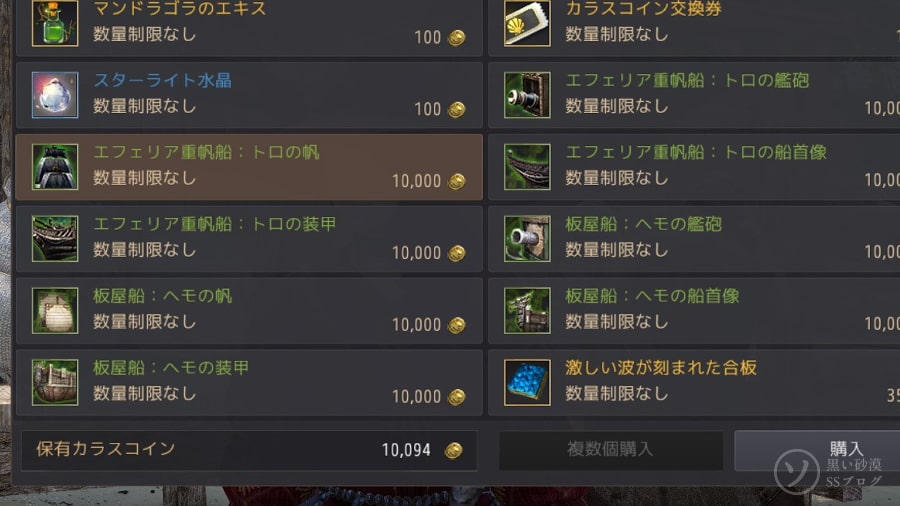Click the 板屋船：ヘモの船首像 figurehead icon
This screenshot has height=506, width=900.
coord(527,310)
